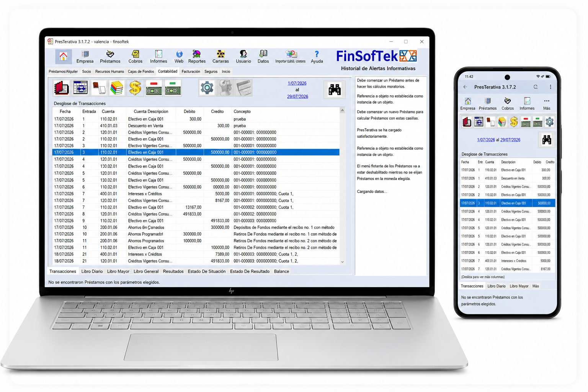The width and height of the screenshot is (588, 392).
Task: Click the brown book and page icon on laptop
Action: [x=99, y=88]
